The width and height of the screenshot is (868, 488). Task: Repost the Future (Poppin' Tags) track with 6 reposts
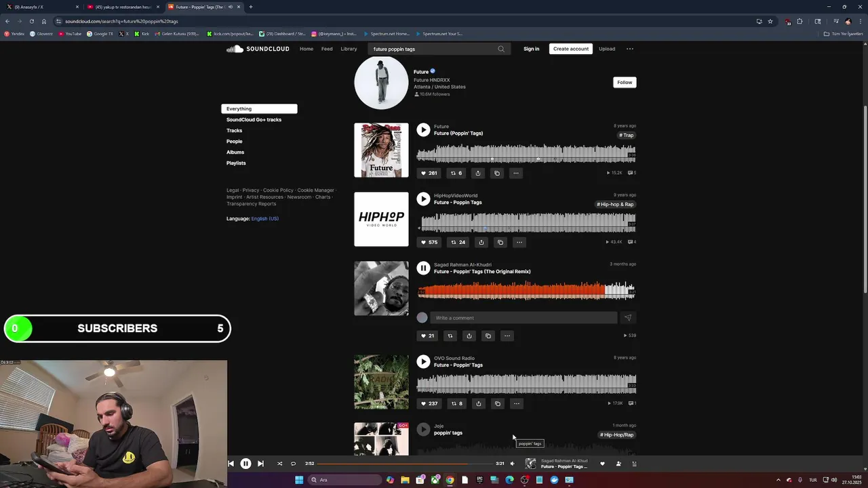click(x=456, y=173)
